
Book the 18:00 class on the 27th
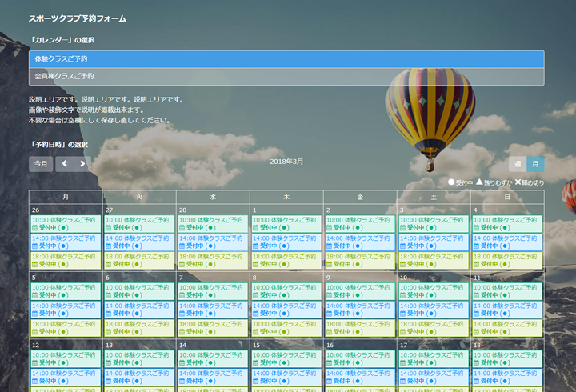click(138, 260)
